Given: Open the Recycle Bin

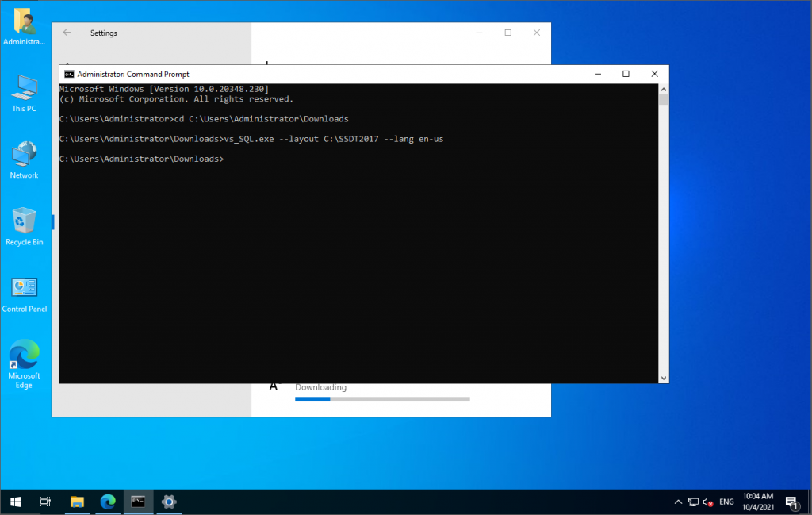Looking at the screenshot, I should click(25, 227).
